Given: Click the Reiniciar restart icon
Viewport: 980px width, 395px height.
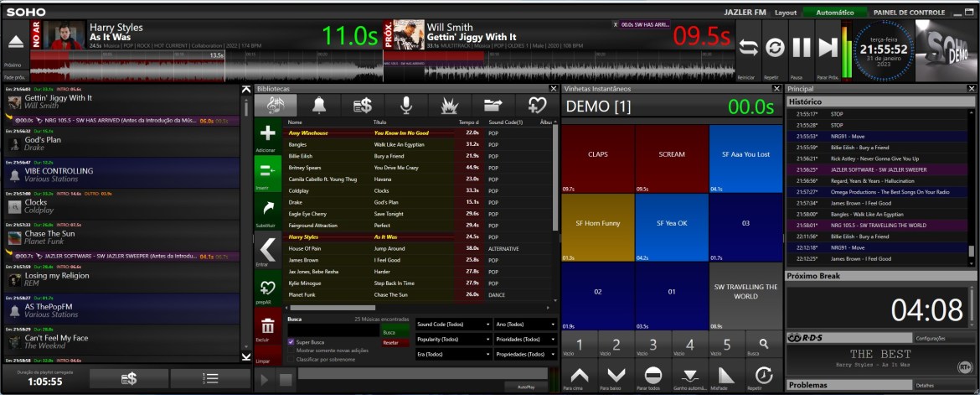Looking at the screenshot, I should (x=748, y=48).
